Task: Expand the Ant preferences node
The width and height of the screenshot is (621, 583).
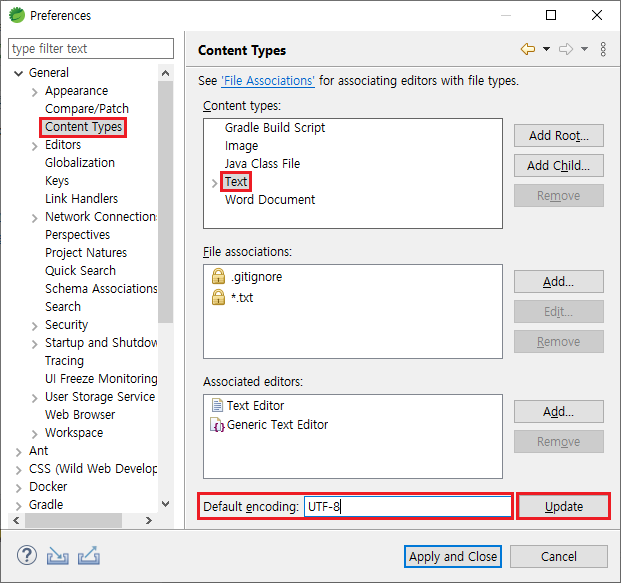Action: tap(18, 452)
